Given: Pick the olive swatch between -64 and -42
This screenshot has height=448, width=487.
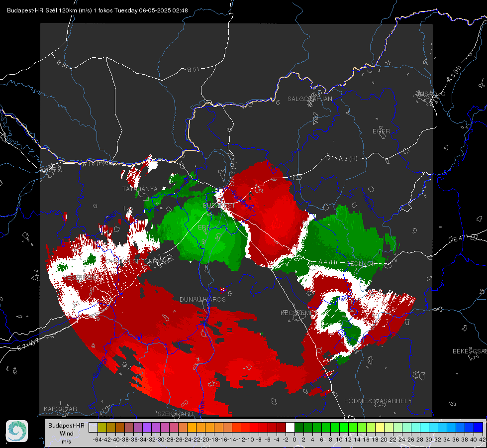Looking at the screenshot, I should pos(102,427).
